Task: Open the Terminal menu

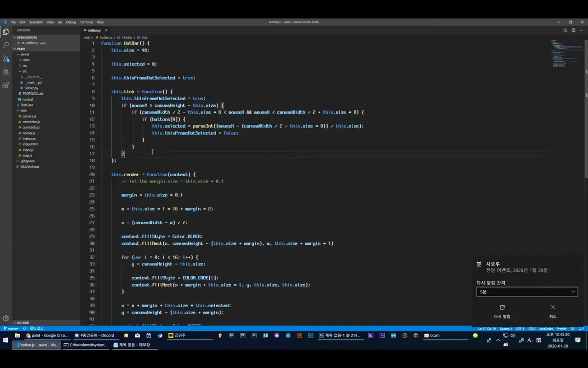Action: [86, 22]
